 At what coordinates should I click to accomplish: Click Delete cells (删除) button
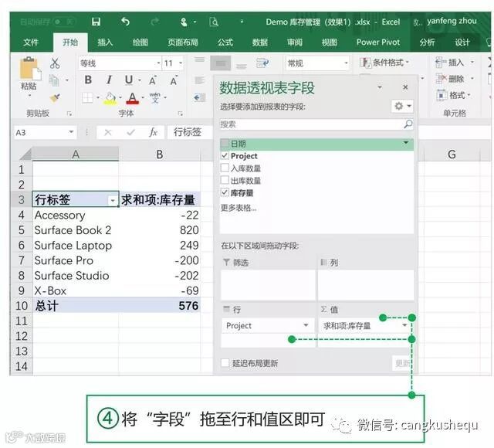[x=455, y=79]
